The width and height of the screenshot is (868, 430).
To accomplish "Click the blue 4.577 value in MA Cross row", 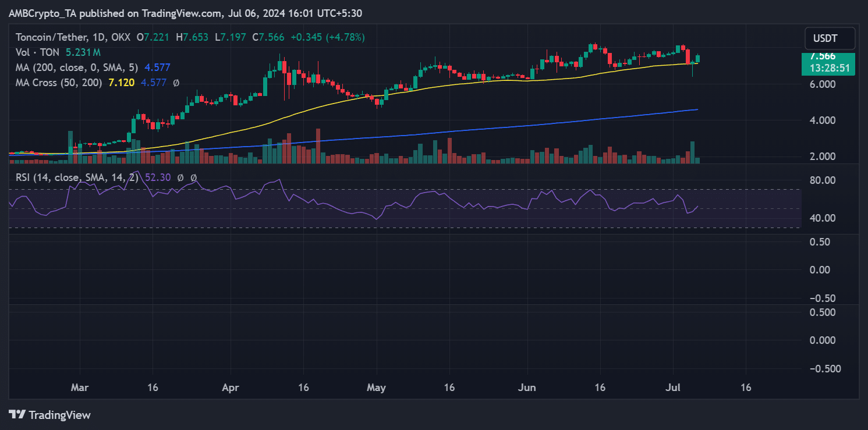I will 153,83.
